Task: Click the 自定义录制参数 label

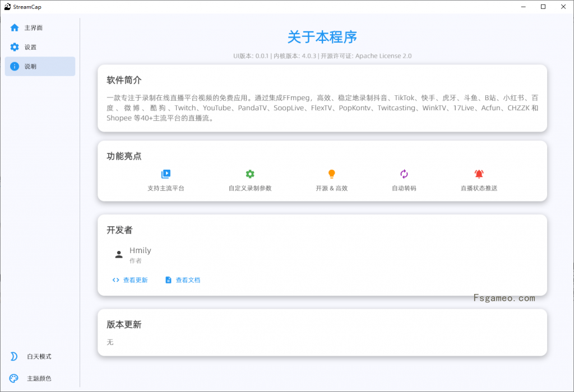Action: (x=250, y=188)
